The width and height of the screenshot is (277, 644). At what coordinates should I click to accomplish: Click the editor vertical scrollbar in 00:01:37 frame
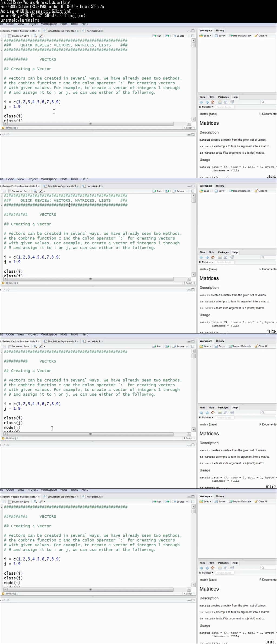pyautogui.click(x=194, y=80)
